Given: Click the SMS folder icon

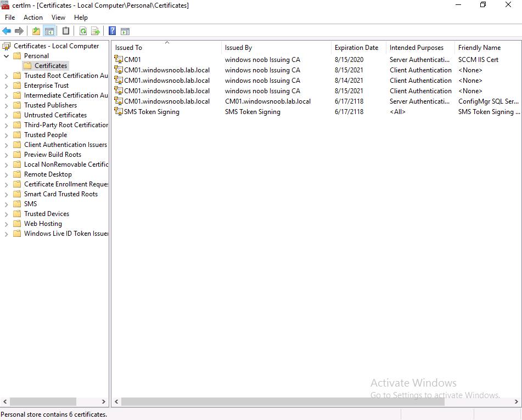Looking at the screenshot, I should tap(17, 204).
